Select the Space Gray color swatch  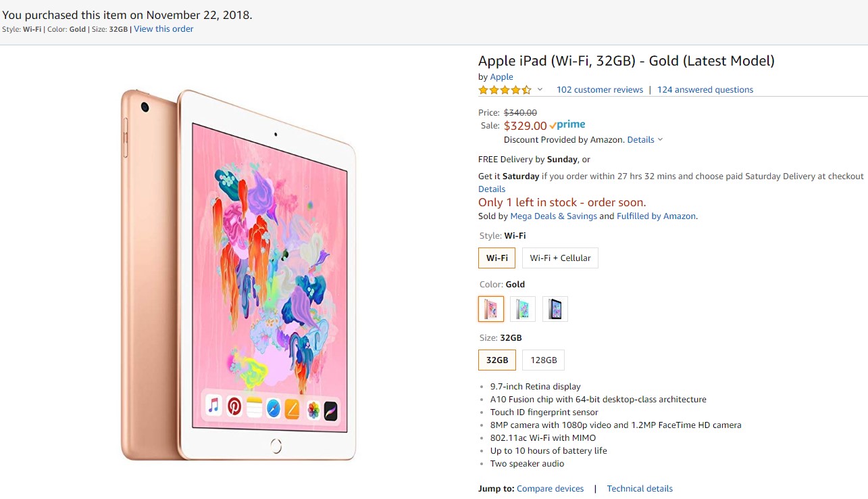point(555,309)
